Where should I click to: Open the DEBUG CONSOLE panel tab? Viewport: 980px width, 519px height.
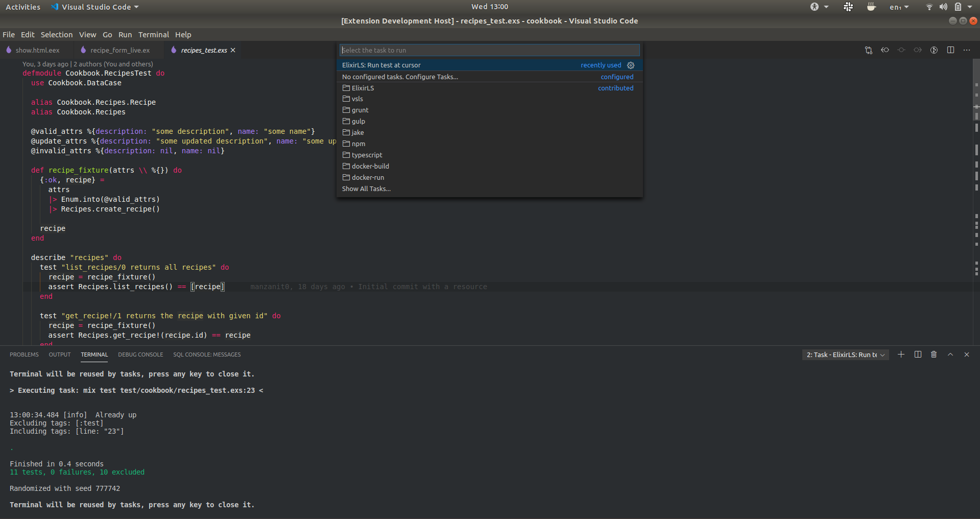(140, 355)
